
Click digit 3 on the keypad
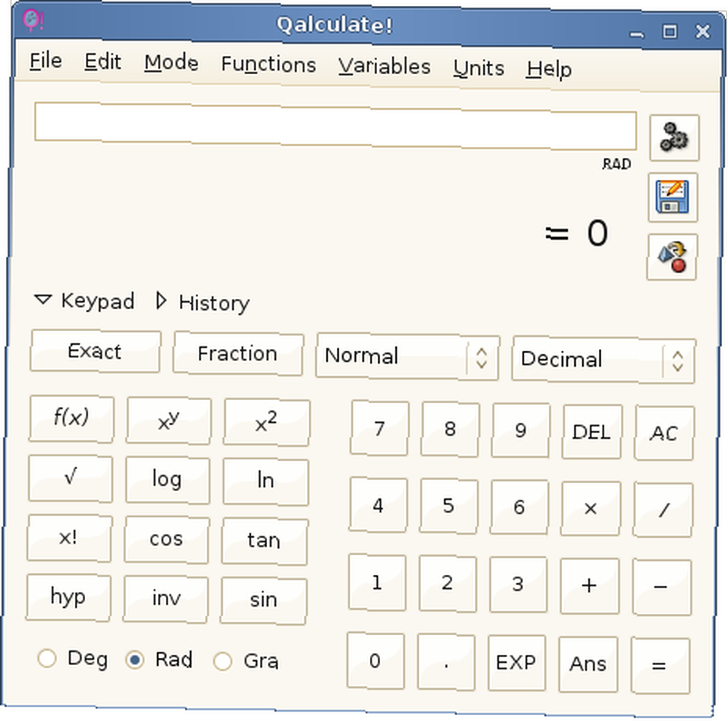point(518,585)
